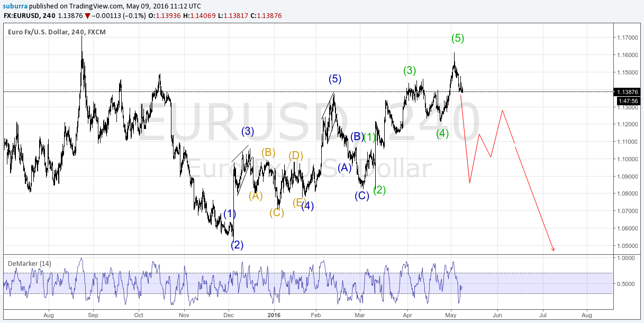Viewport: 644px width, 323px height.
Task: Select the blue (B) wave label
Action: 357,137
